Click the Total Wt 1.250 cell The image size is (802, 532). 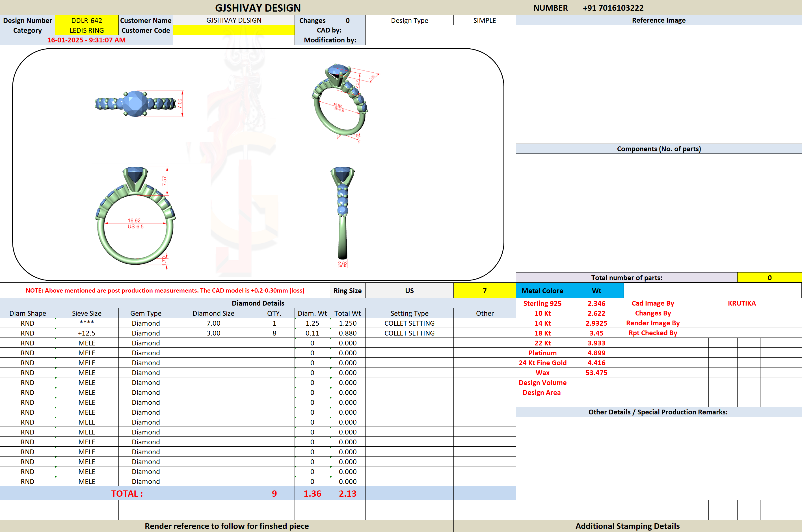point(347,323)
